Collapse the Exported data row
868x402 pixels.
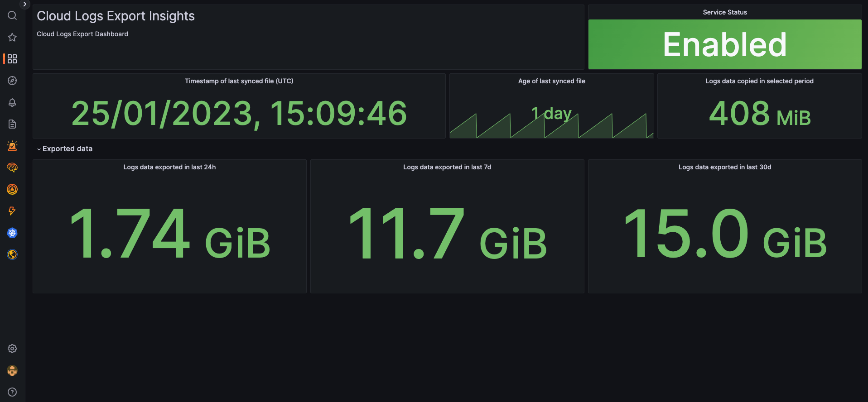click(65, 148)
